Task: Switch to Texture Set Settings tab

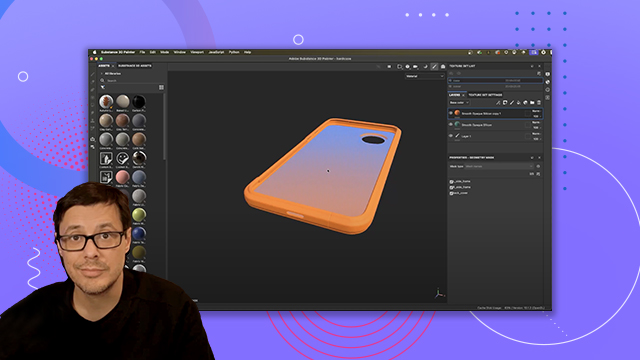Action: tap(485, 95)
